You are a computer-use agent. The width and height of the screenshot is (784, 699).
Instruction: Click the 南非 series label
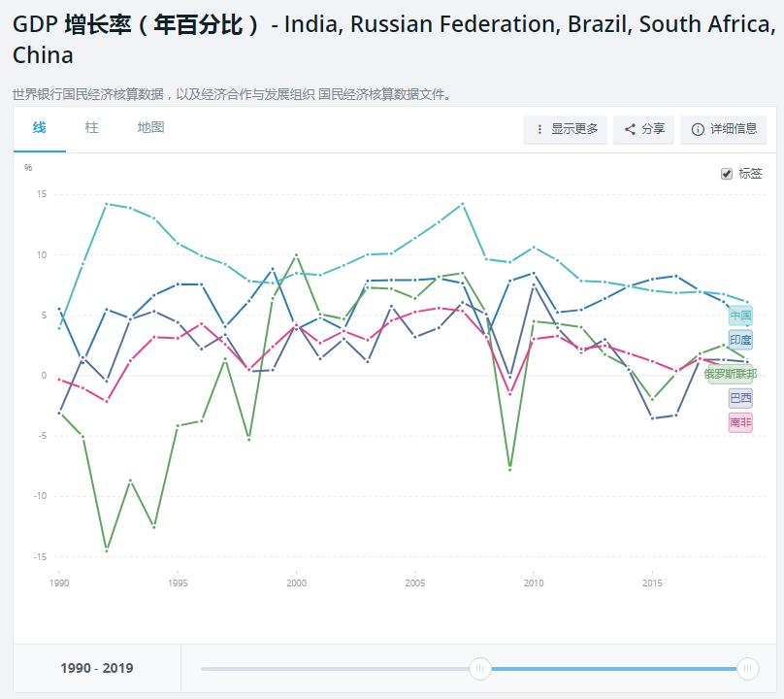pyautogui.click(x=740, y=423)
